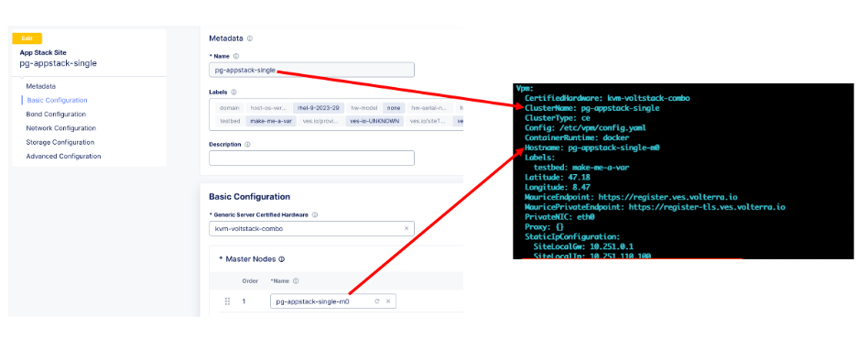Click the Order column header in Master Nodes
This screenshot has height=339, width=868.
click(250, 281)
